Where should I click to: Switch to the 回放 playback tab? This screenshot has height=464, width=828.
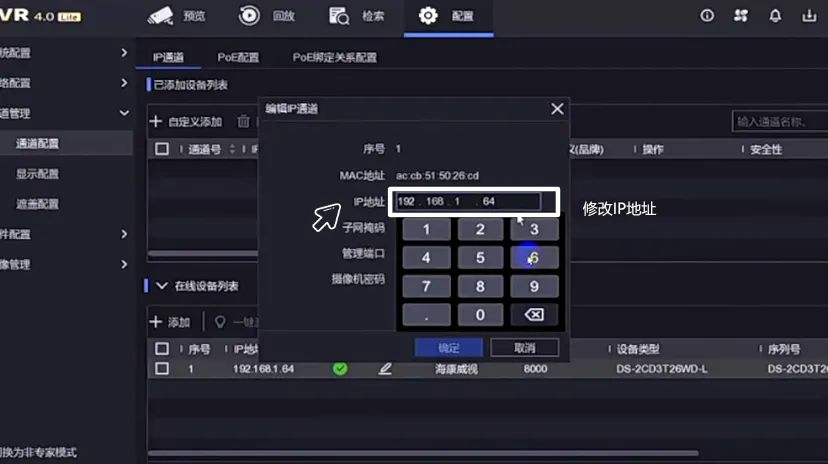point(267,16)
